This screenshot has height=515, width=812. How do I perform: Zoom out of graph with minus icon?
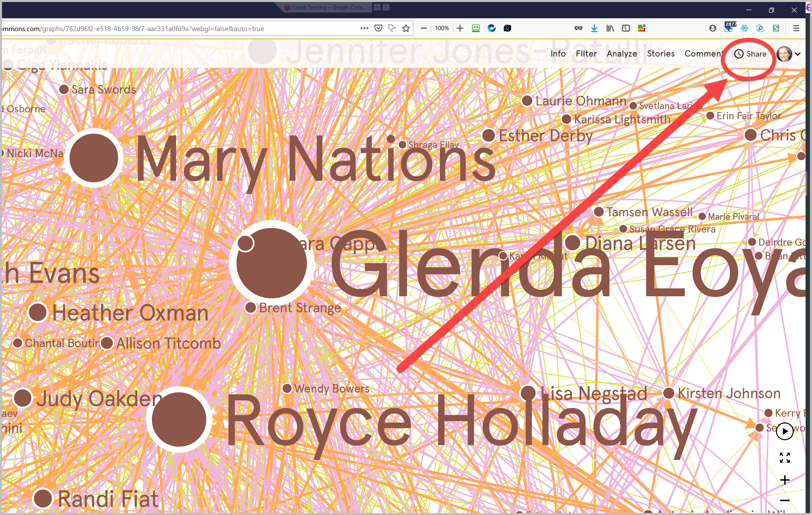[785, 500]
